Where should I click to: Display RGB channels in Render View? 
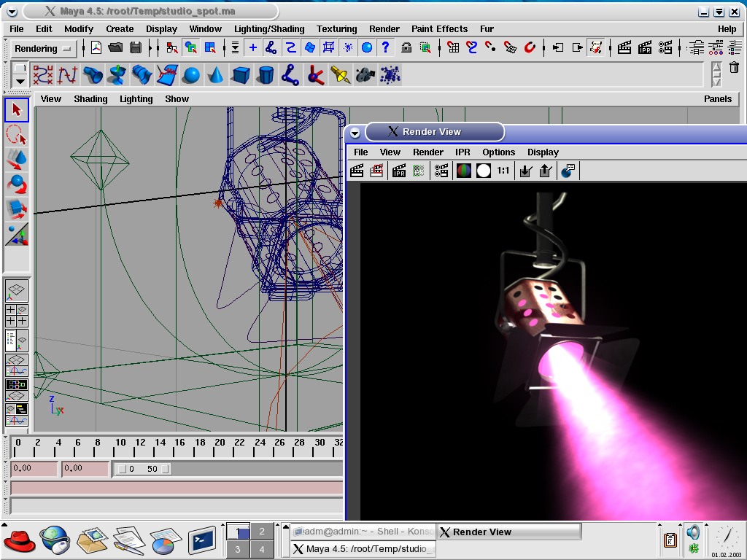click(x=463, y=171)
